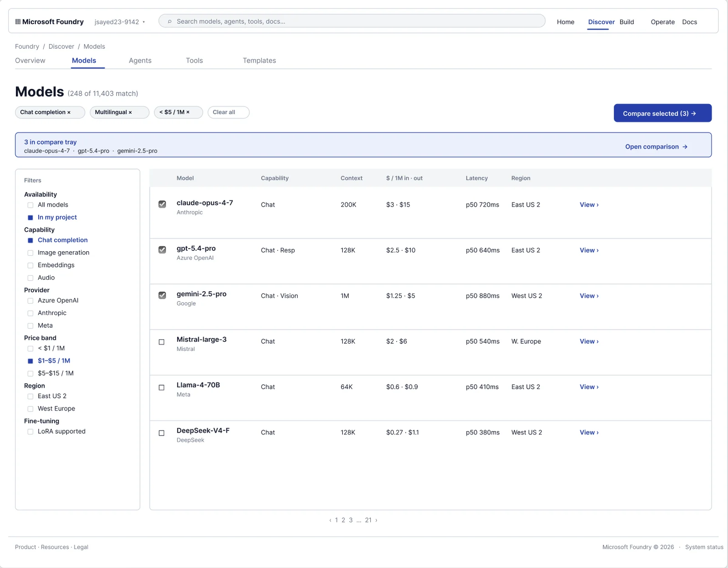Screen dimensions: 728x568
Task: Uncheck Chat completion capability filter
Action: pyautogui.click(x=30, y=240)
